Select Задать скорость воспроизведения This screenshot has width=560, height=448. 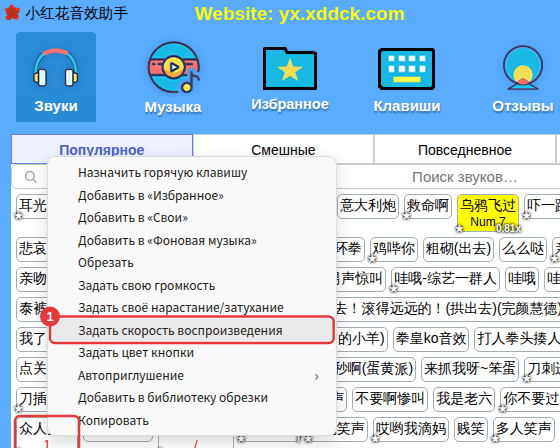[x=192, y=330]
